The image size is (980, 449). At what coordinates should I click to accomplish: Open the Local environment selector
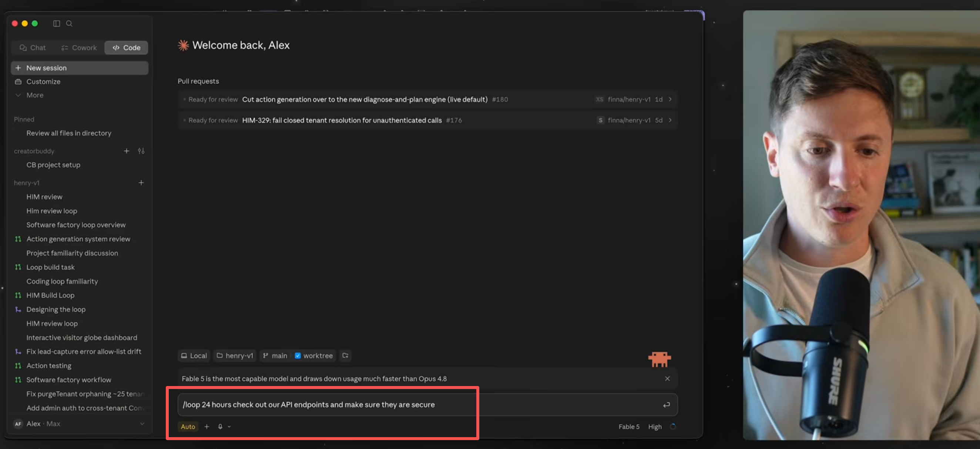pyautogui.click(x=194, y=356)
